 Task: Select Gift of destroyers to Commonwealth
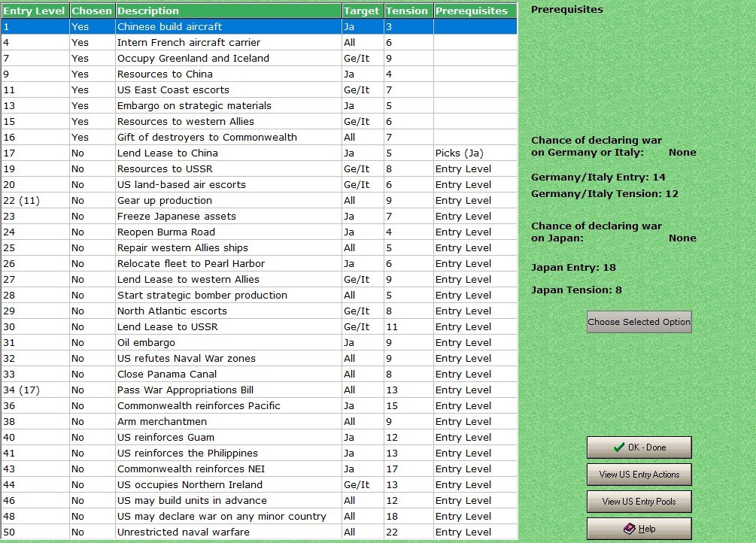coord(260,138)
